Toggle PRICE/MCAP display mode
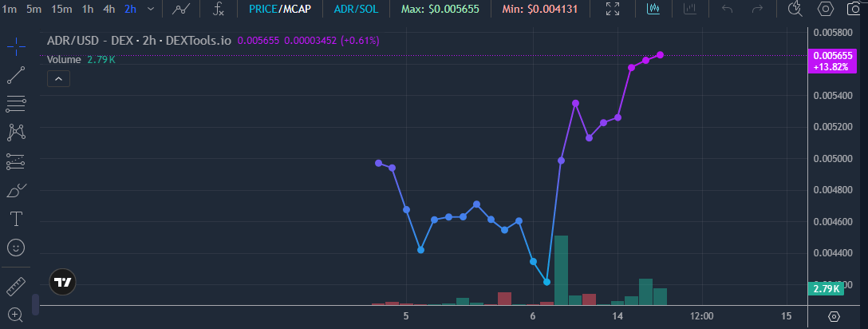The width and height of the screenshot is (868, 329). (279, 9)
